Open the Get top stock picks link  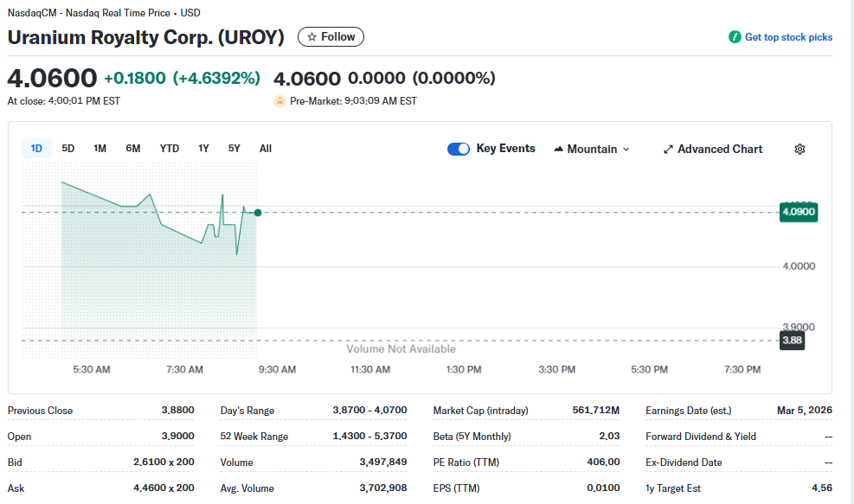click(x=788, y=37)
